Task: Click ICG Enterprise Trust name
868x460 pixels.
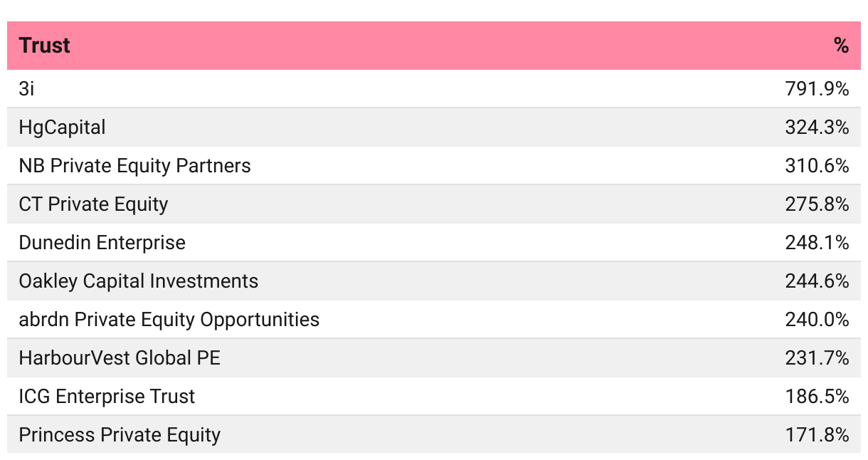Action: [x=107, y=397]
